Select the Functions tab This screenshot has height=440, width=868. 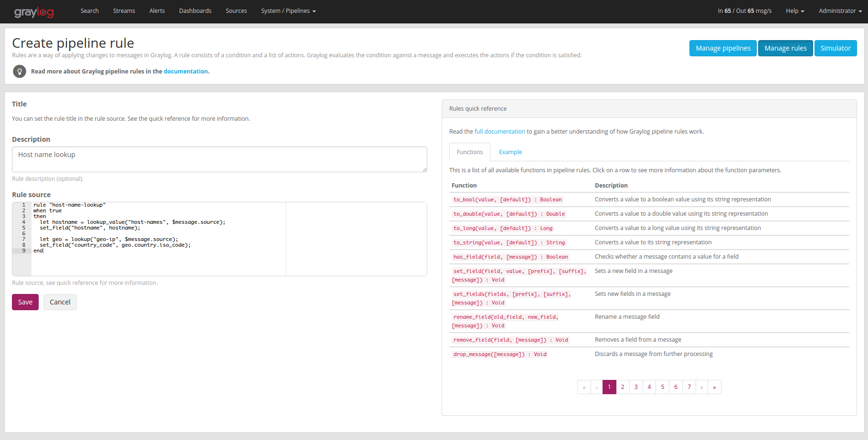(x=469, y=152)
